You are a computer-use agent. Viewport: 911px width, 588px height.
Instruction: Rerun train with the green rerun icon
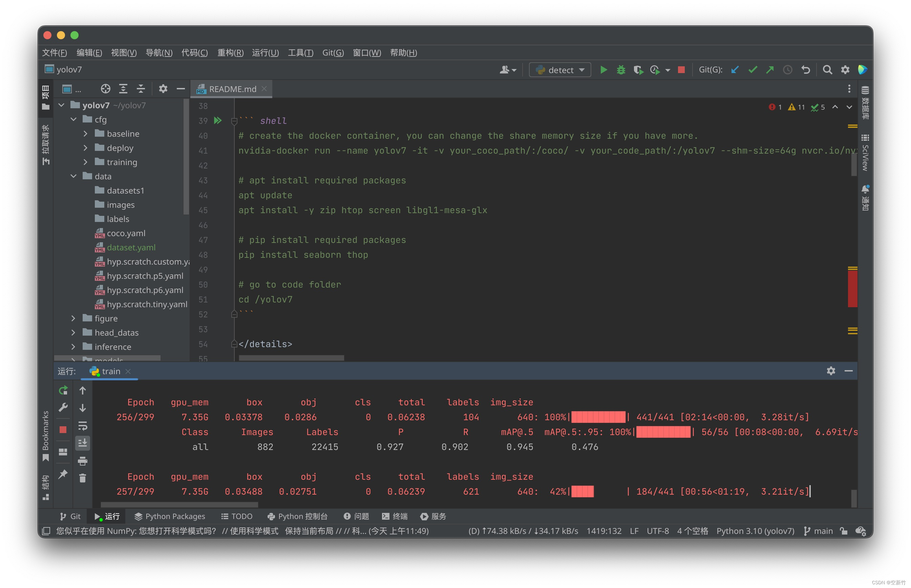(x=63, y=390)
